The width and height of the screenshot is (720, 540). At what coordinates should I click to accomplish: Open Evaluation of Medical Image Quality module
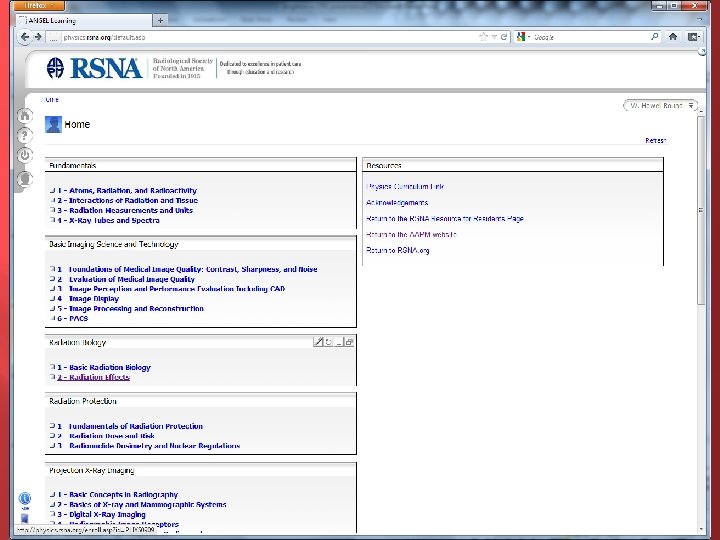pyautogui.click(x=126, y=279)
